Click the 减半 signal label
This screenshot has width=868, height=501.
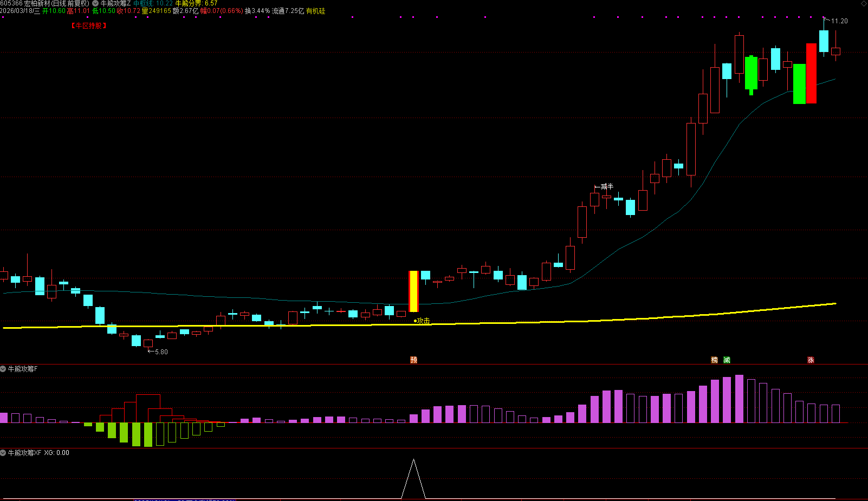coord(607,187)
